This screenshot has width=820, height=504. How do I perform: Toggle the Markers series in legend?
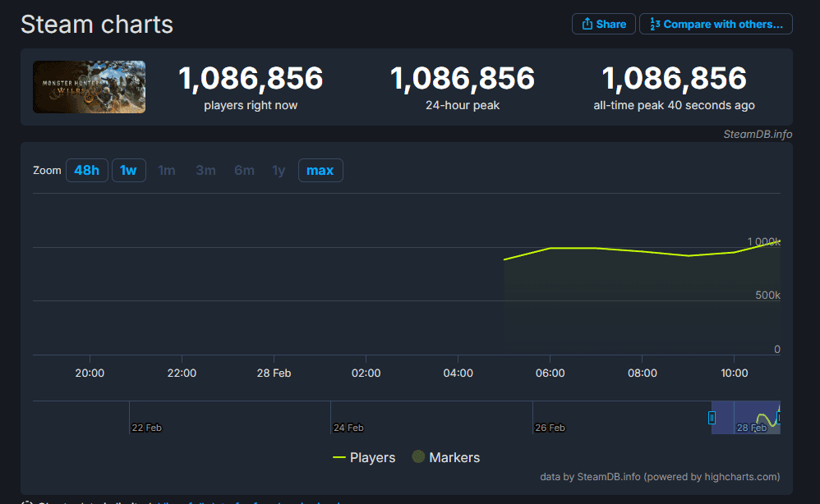446,457
